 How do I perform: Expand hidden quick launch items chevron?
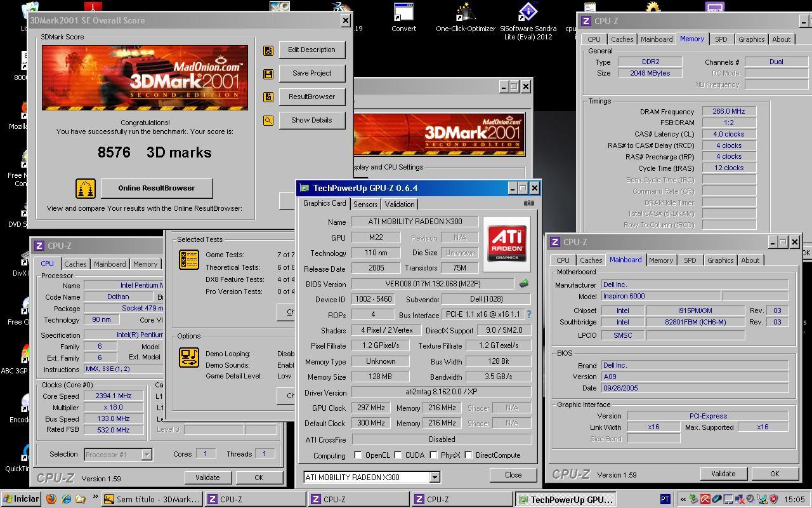coord(96,497)
